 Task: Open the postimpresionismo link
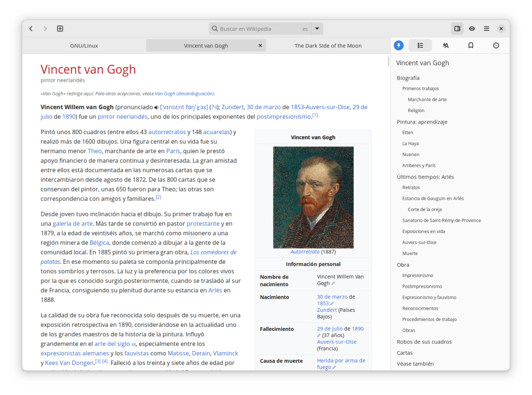(x=284, y=116)
